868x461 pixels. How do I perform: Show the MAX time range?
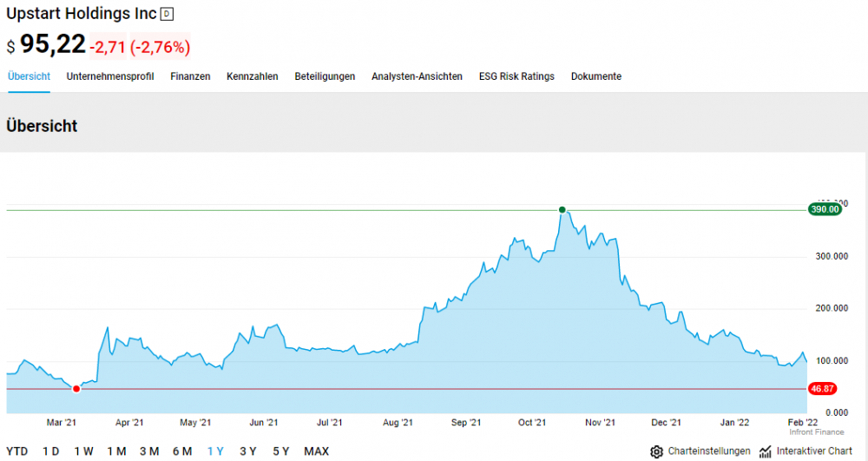pos(317,451)
